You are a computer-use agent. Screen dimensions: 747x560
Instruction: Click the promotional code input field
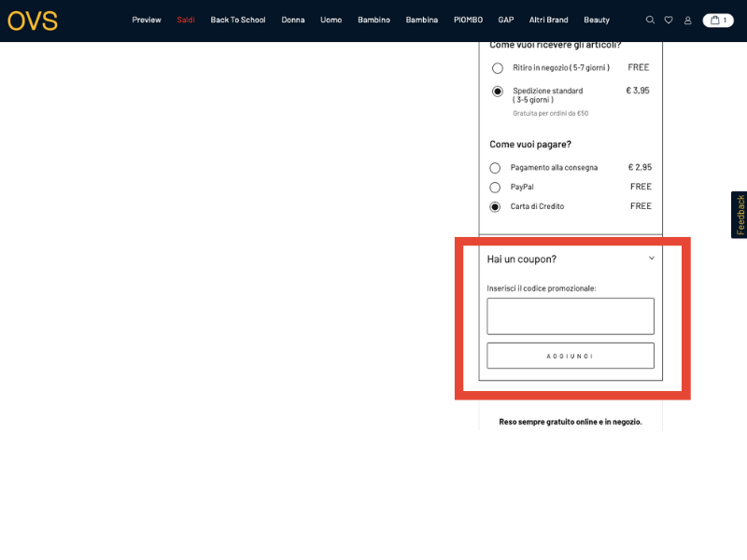pyautogui.click(x=571, y=316)
